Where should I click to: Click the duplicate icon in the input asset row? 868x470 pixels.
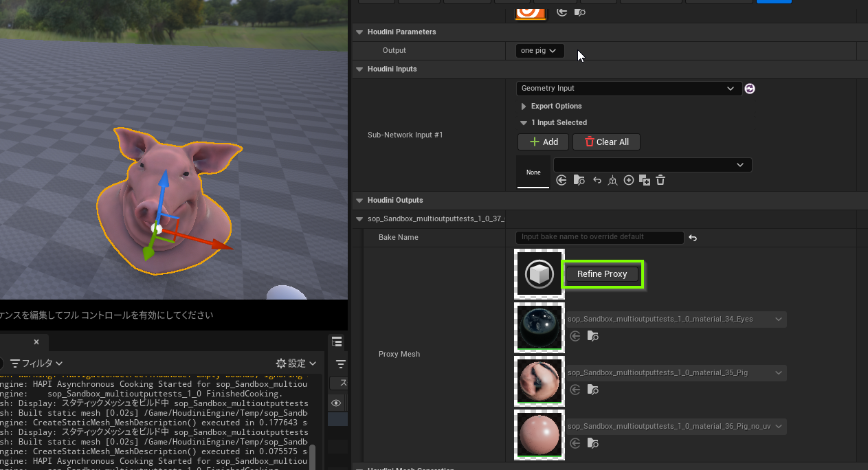(644, 180)
